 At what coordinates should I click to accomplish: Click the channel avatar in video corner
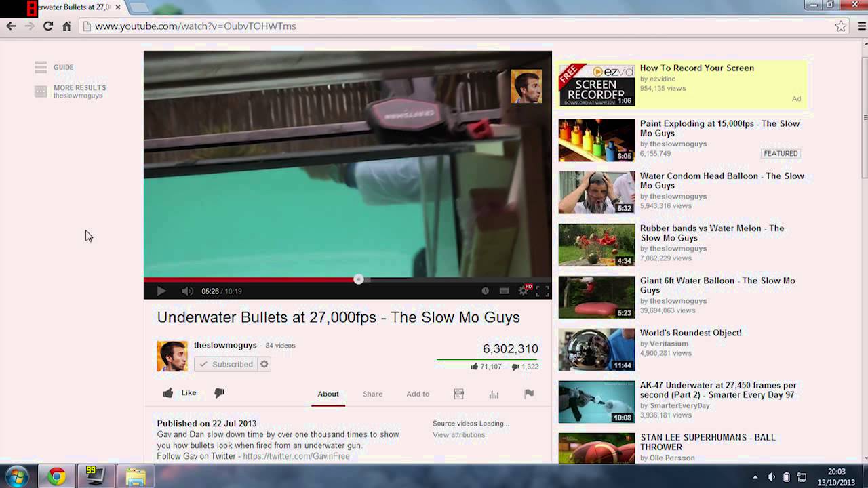click(526, 86)
